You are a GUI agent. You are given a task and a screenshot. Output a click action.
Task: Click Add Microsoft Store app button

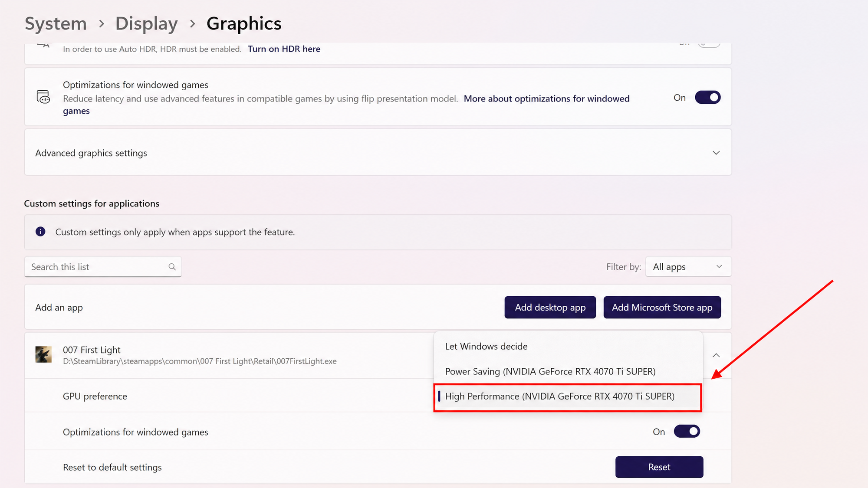click(662, 307)
